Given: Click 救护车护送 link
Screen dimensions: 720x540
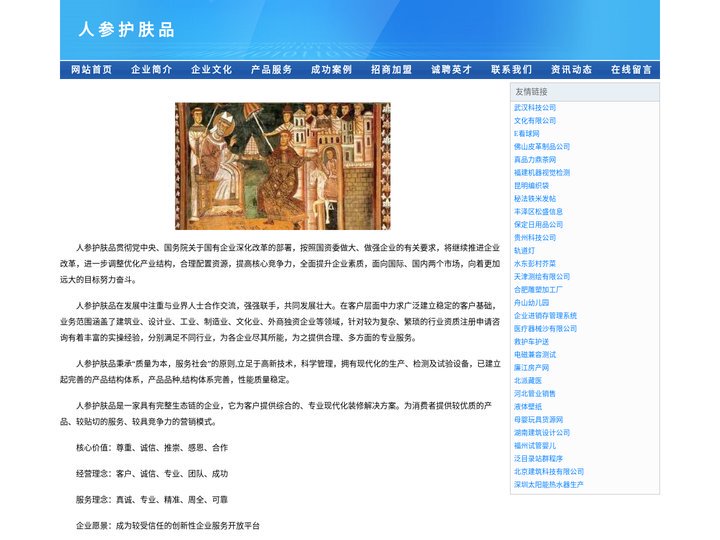Looking at the screenshot, I should point(531,342).
